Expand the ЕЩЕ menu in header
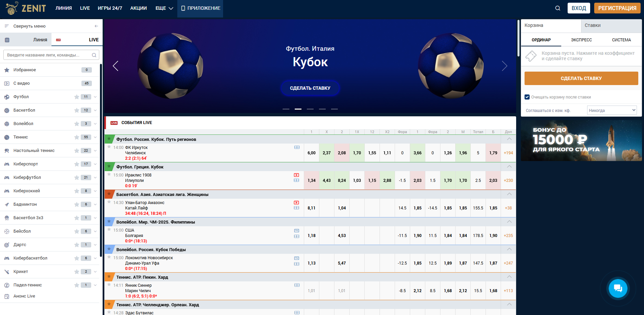The width and height of the screenshot is (644, 315). click(164, 8)
